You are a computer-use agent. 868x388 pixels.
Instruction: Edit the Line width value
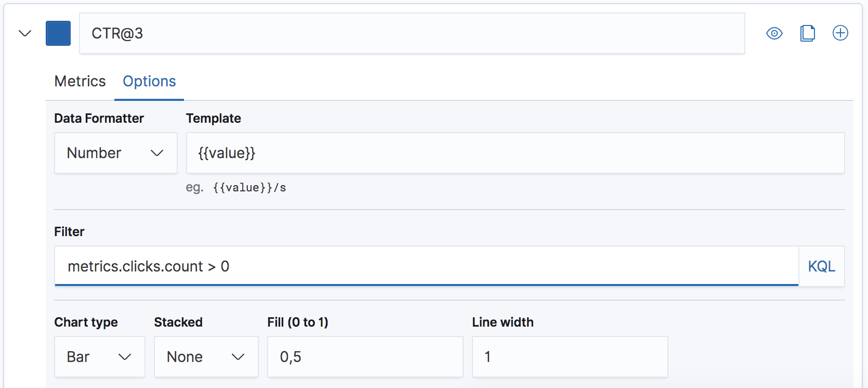point(569,357)
